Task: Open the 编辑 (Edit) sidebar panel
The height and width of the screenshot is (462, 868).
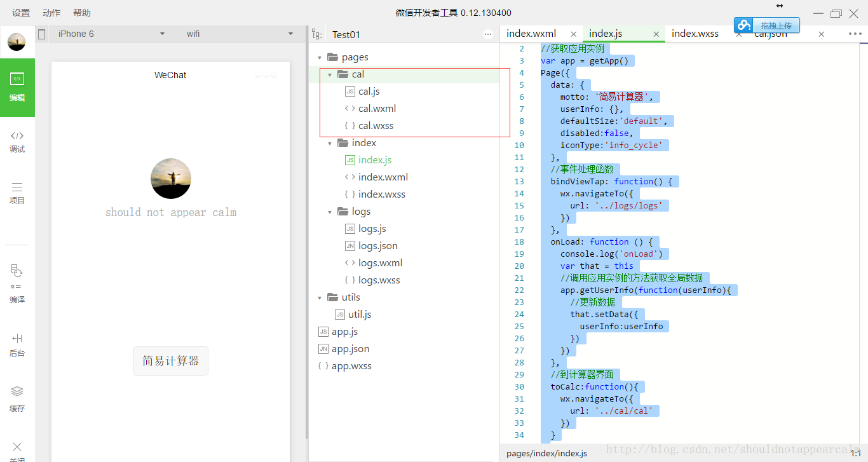Action: pos(17,87)
